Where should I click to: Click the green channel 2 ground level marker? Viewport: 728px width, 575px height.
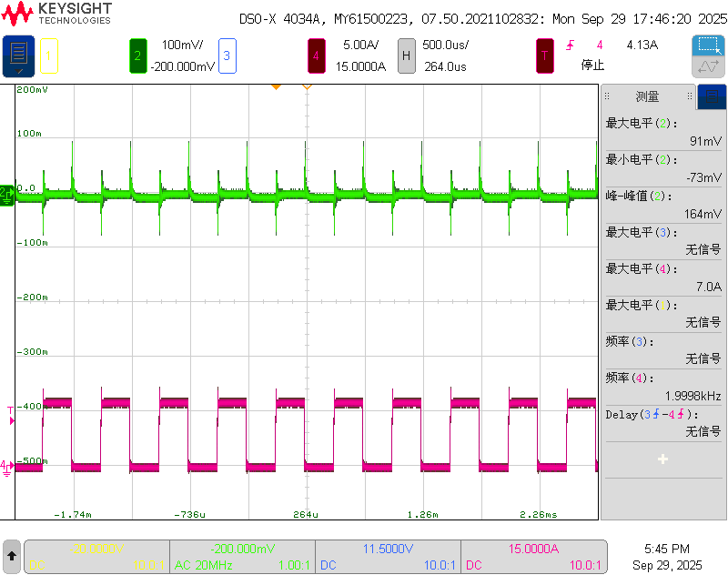(5, 194)
